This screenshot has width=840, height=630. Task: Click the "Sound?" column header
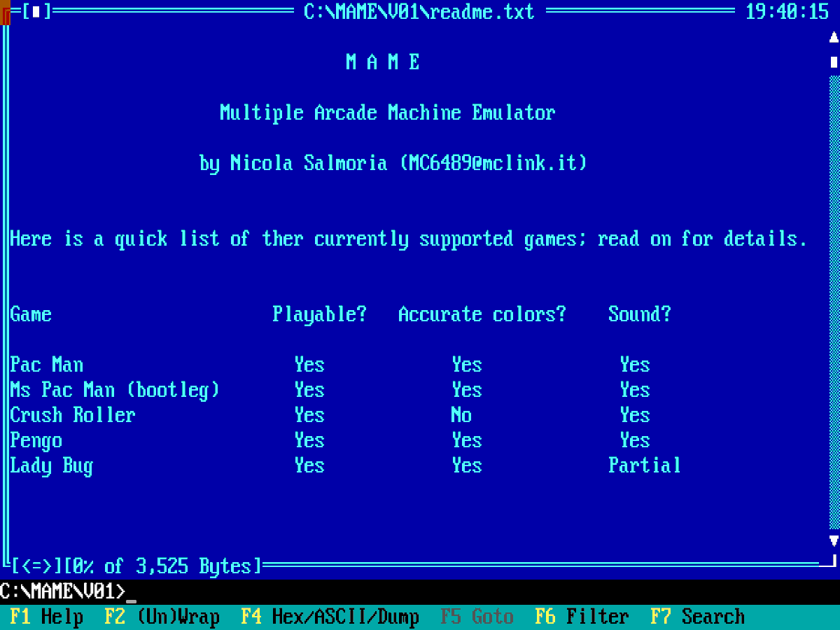point(640,314)
